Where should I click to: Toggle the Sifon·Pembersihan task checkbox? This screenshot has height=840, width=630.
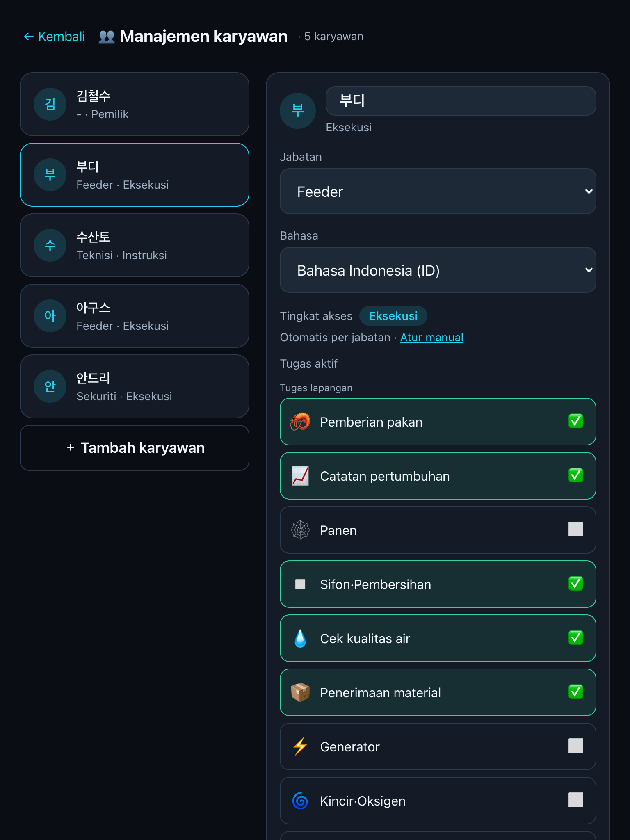point(576,583)
